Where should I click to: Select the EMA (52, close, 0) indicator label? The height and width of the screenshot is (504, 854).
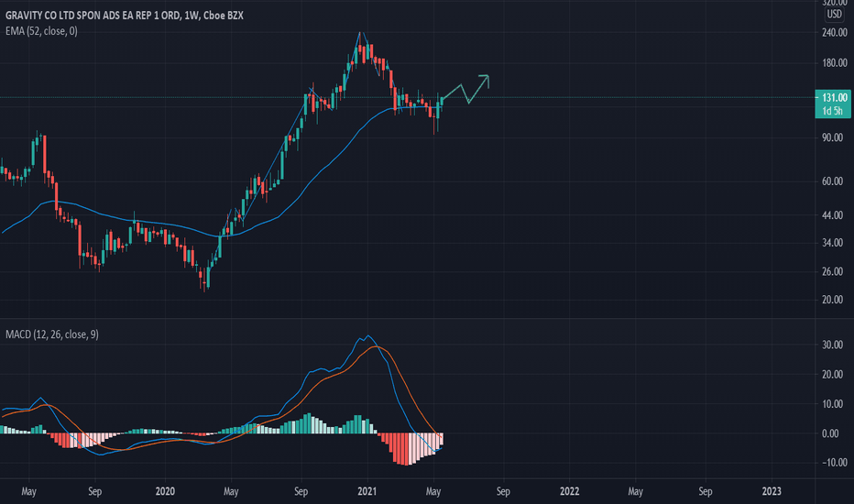coord(41,31)
